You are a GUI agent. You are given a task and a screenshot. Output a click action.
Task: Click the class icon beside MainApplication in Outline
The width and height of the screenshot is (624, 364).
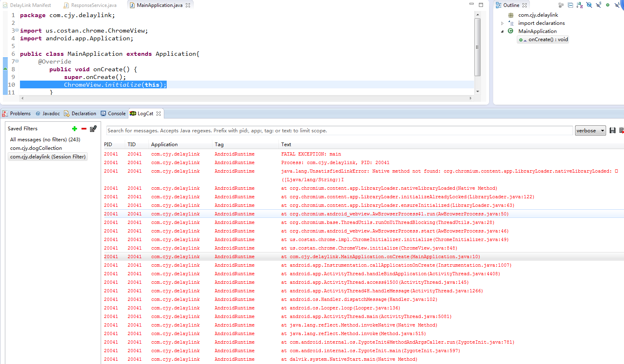pos(511,31)
